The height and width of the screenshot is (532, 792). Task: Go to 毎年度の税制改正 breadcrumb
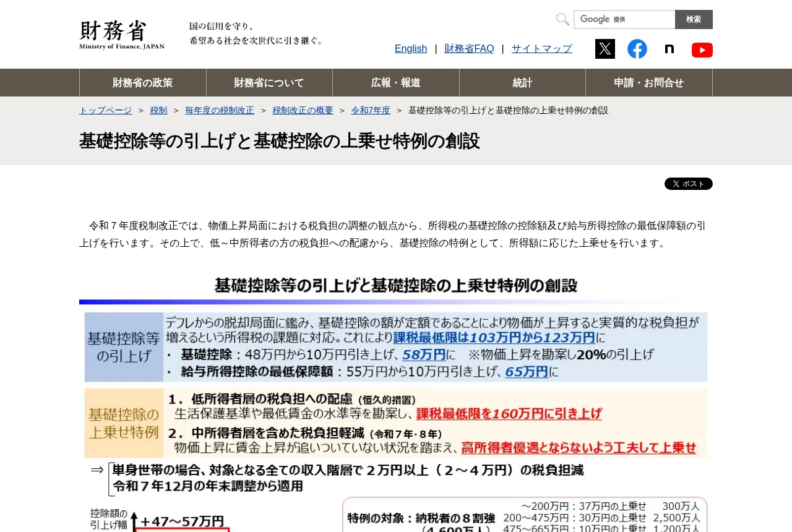220,110
